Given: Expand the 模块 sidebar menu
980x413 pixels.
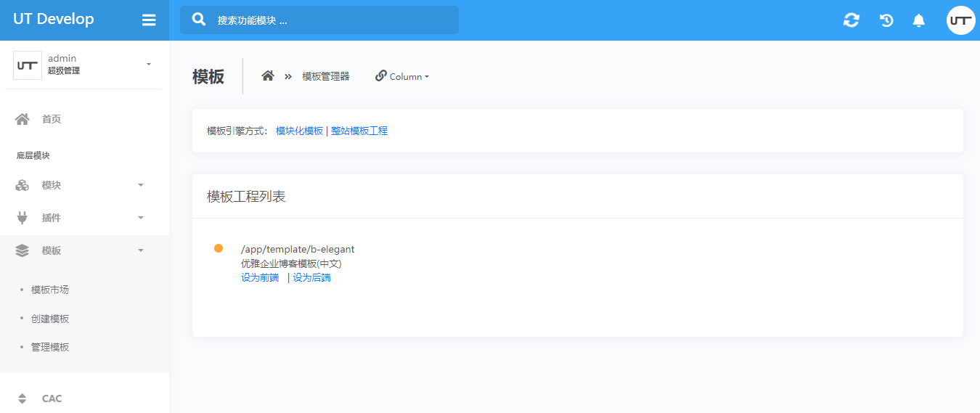Looking at the screenshot, I should [x=80, y=185].
